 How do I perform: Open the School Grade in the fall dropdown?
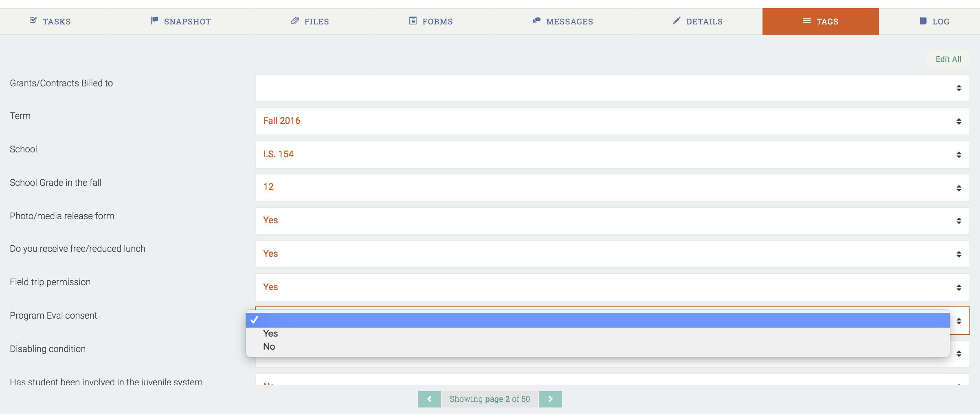coord(612,187)
